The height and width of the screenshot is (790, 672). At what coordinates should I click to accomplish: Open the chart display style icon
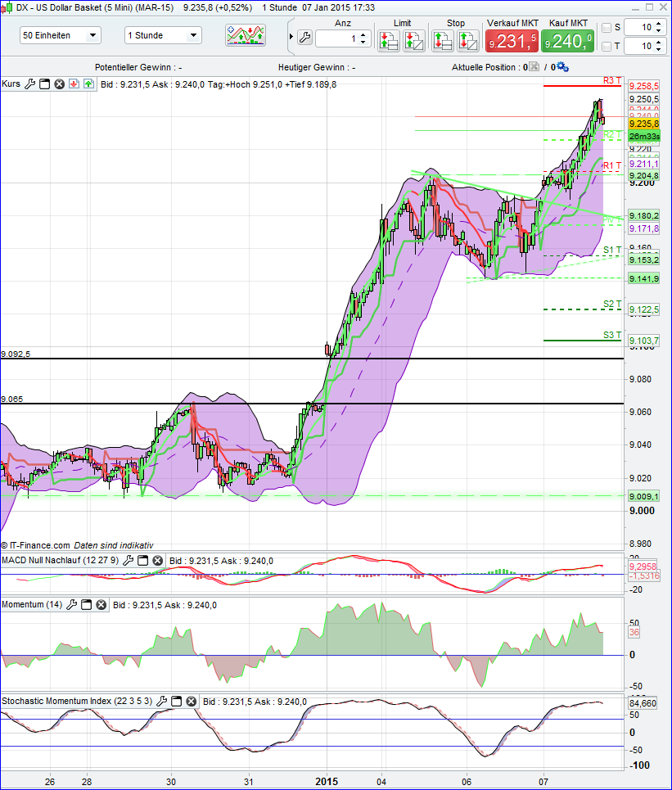tap(245, 35)
